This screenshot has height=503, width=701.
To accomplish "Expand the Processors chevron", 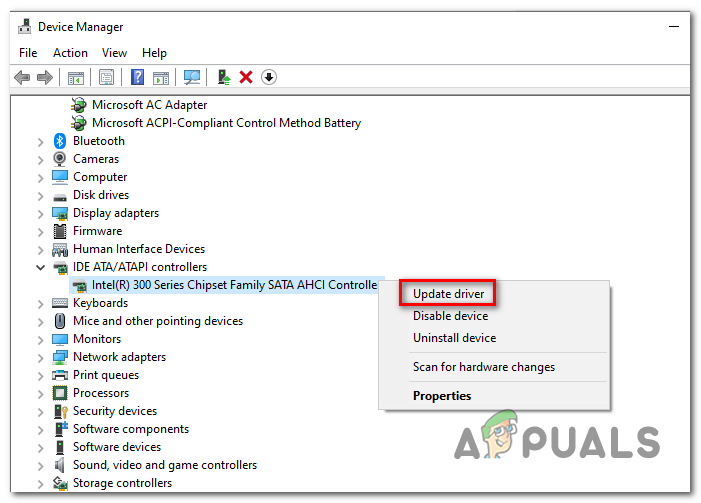I will (x=41, y=394).
